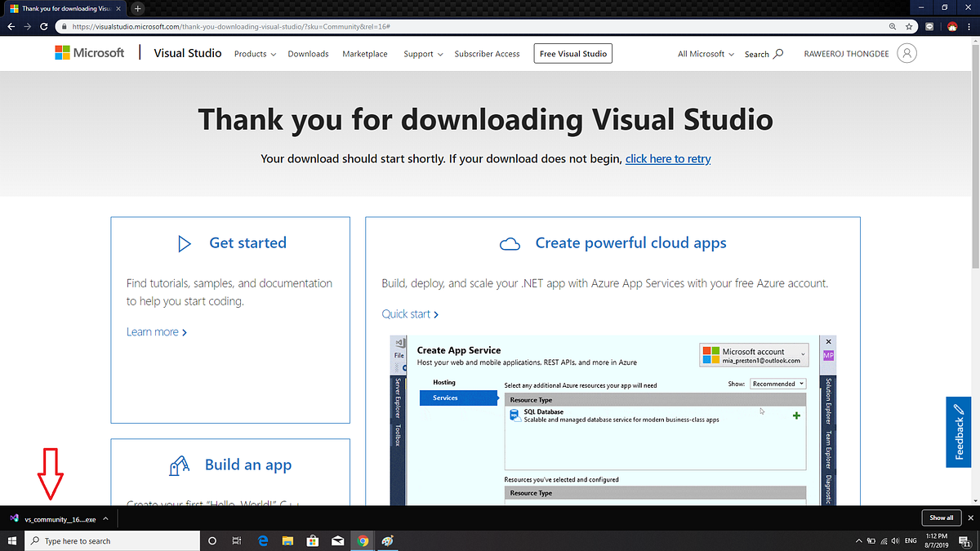
Task: Open the Mail app from the taskbar
Action: (337, 540)
